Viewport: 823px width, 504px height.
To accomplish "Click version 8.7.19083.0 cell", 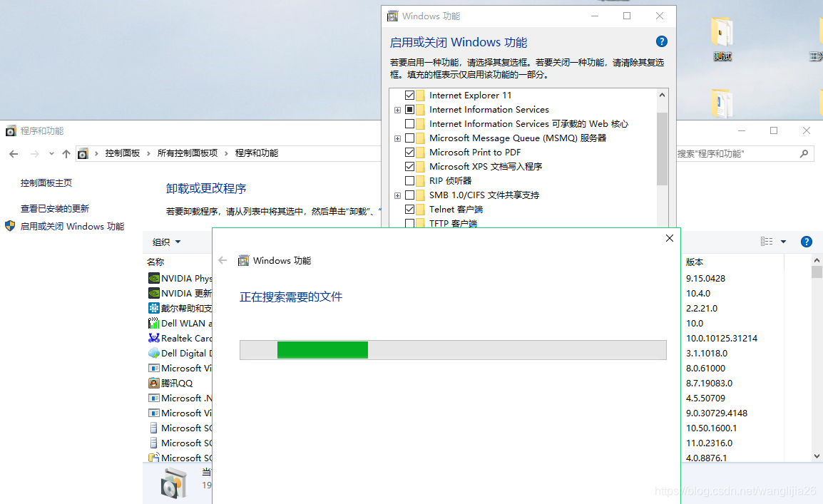I will 709,384.
